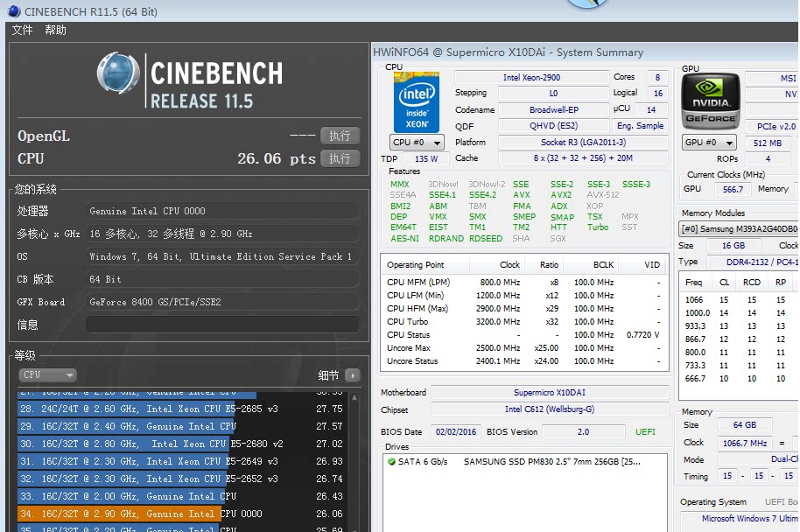Select ranking row 29 score 27.57
800x532 pixels.
[x=181, y=426]
